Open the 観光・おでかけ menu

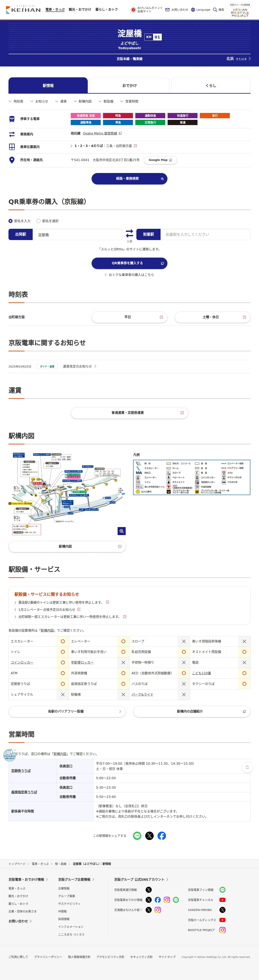(80, 9)
